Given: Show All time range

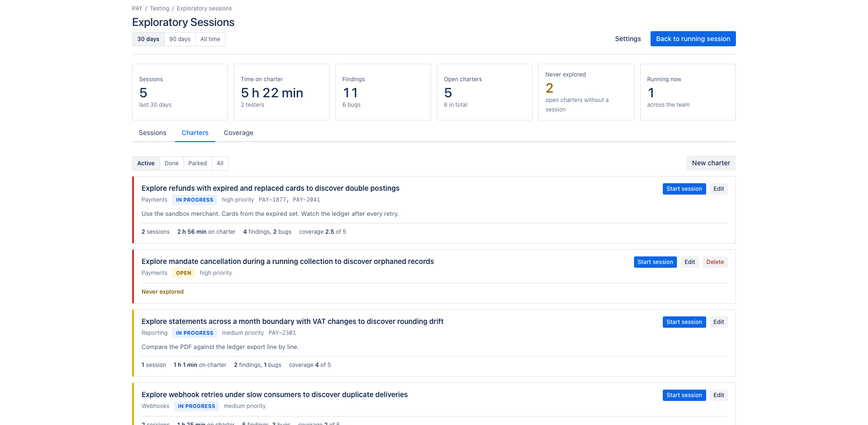Looking at the screenshot, I should tap(210, 39).
